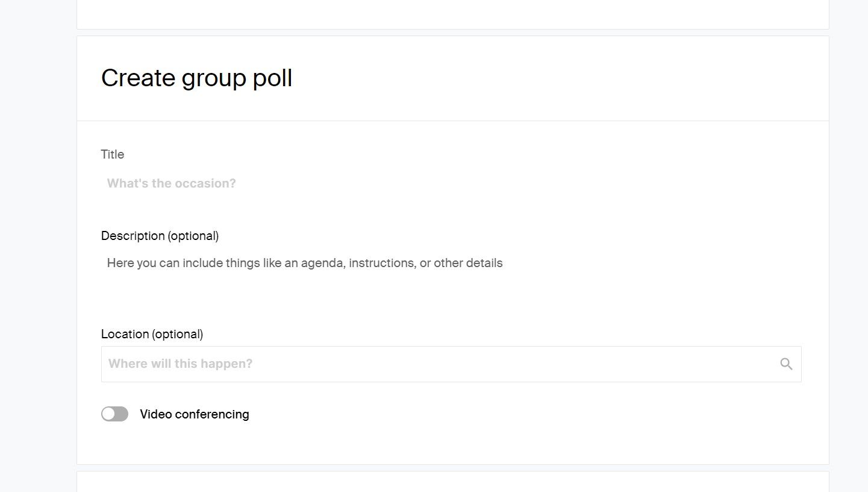This screenshot has width=868, height=492.
Task: Click the Video conferencing slider control
Action: click(114, 414)
